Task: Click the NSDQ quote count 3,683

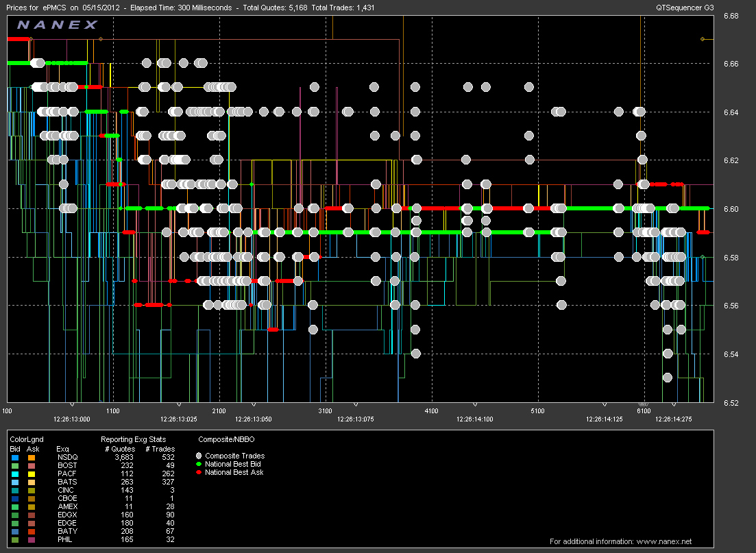Action: pos(124,457)
